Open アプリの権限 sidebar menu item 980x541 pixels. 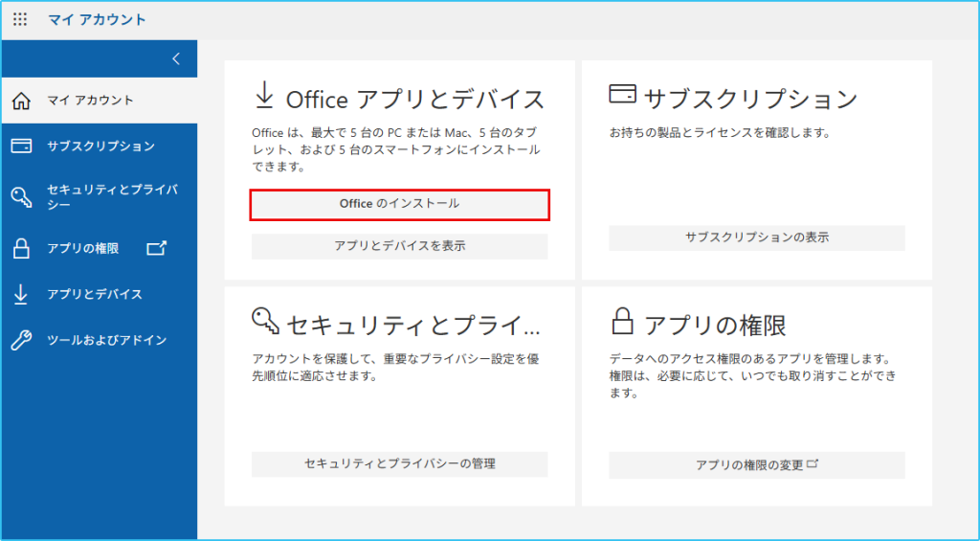coord(100,248)
